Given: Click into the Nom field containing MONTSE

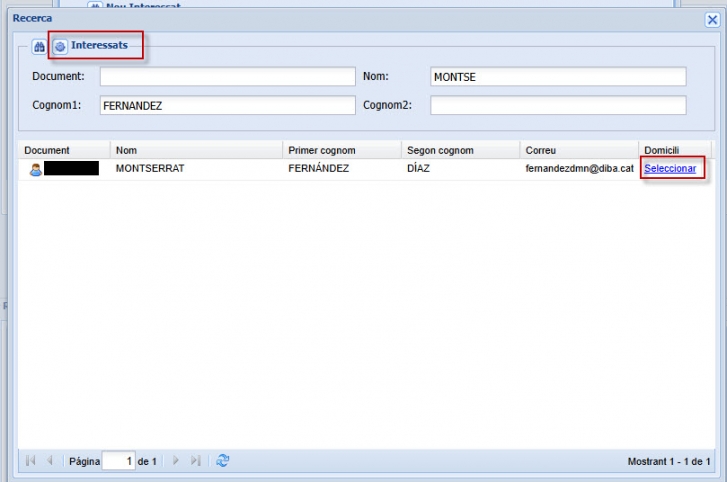Looking at the screenshot, I should [558, 77].
